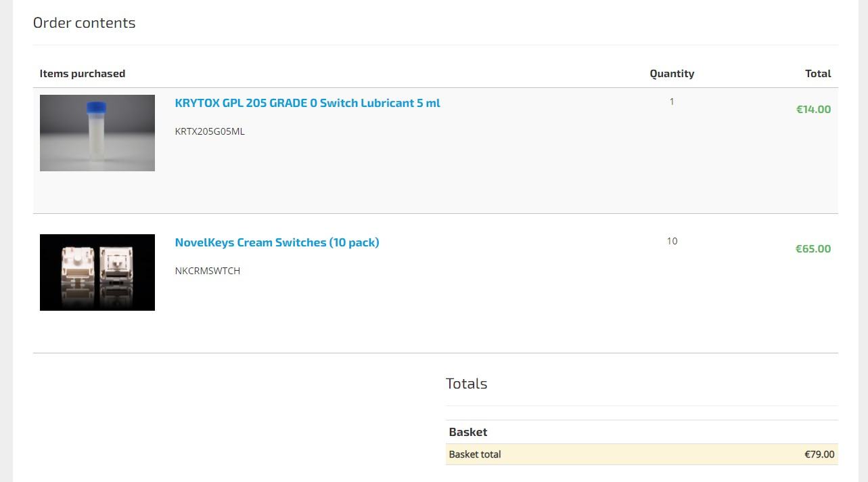The image size is (868, 482).
Task: Click the Total column header
Action: tap(818, 73)
